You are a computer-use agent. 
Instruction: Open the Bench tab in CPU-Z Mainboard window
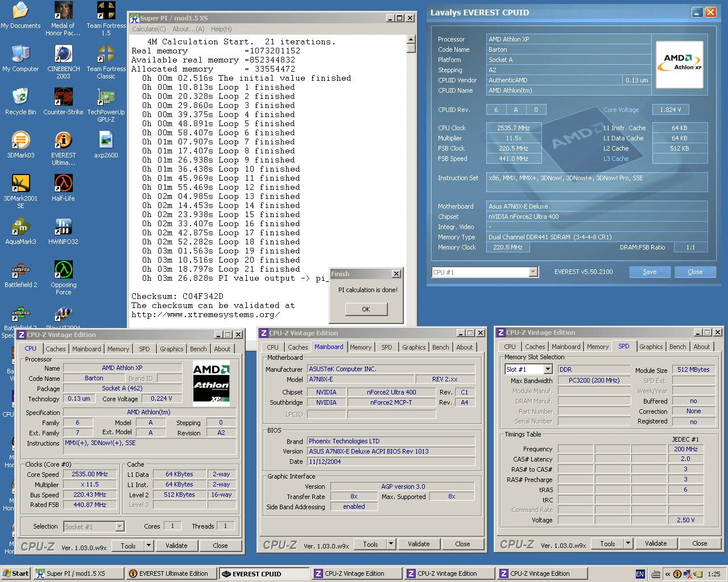pos(441,347)
